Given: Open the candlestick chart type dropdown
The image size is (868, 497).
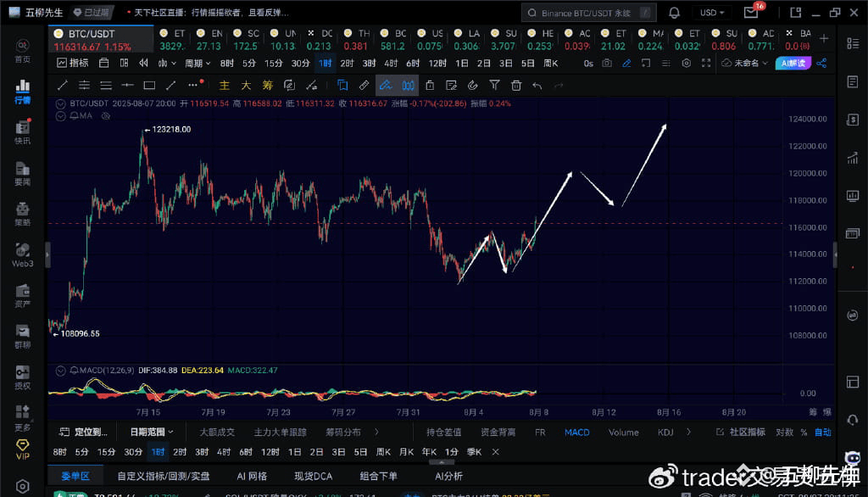Looking at the screenshot, I should click(167, 63).
